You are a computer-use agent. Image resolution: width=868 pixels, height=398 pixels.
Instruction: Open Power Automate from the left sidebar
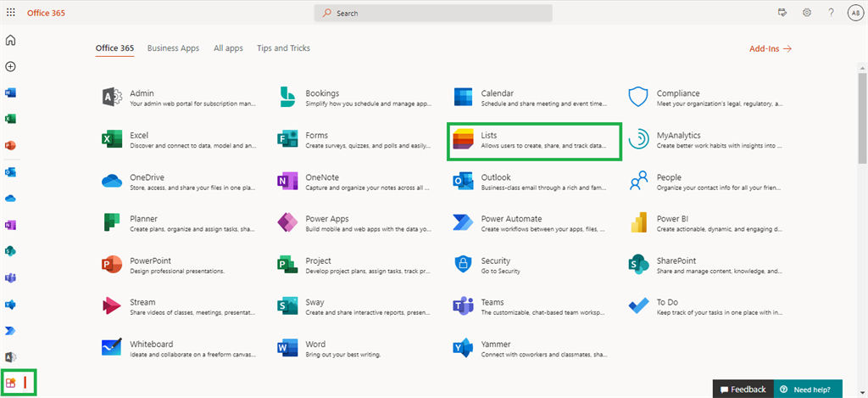(x=10, y=331)
